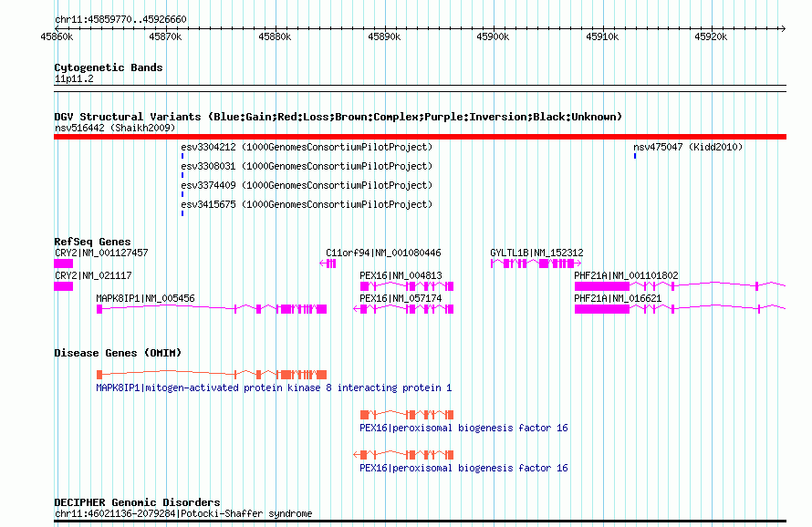Click the 45890k ruler tick label
The height and width of the screenshot is (527, 812).
click(384, 37)
